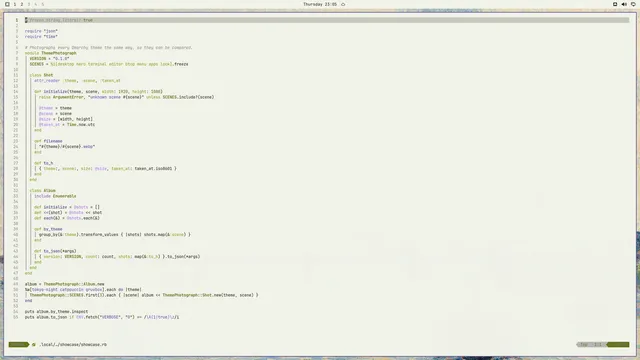Click the 'puts album.to_json if ENV.fetch' line
Viewport: 640px width, 360px height.
(x=102, y=317)
